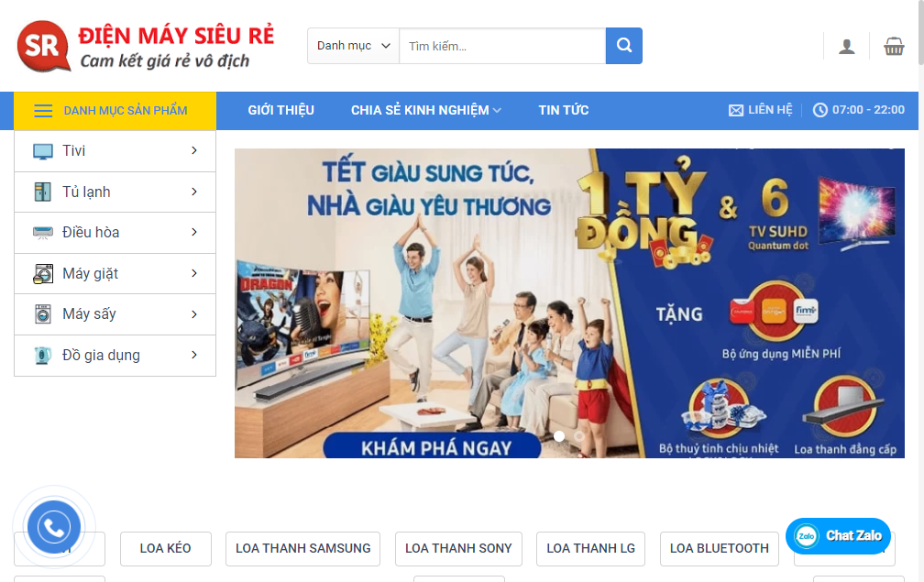Click the Loa thanh LG tag button
The image size is (924, 582).
click(x=590, y=548)
